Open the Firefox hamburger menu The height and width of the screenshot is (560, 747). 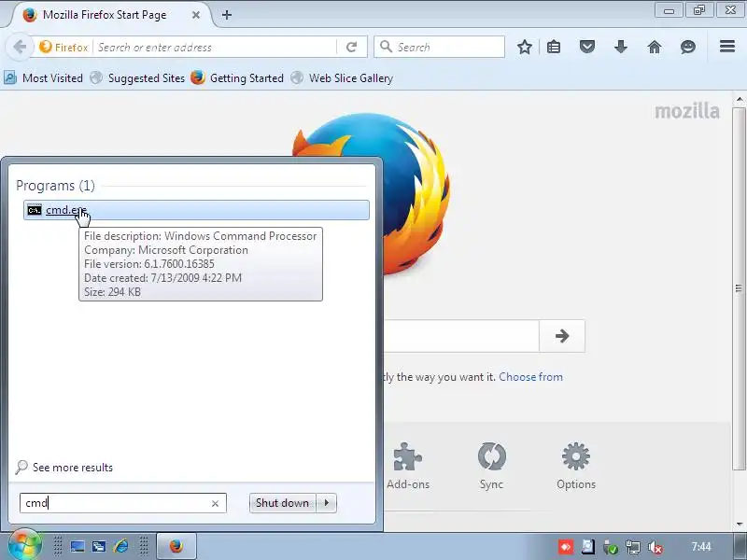727,46
